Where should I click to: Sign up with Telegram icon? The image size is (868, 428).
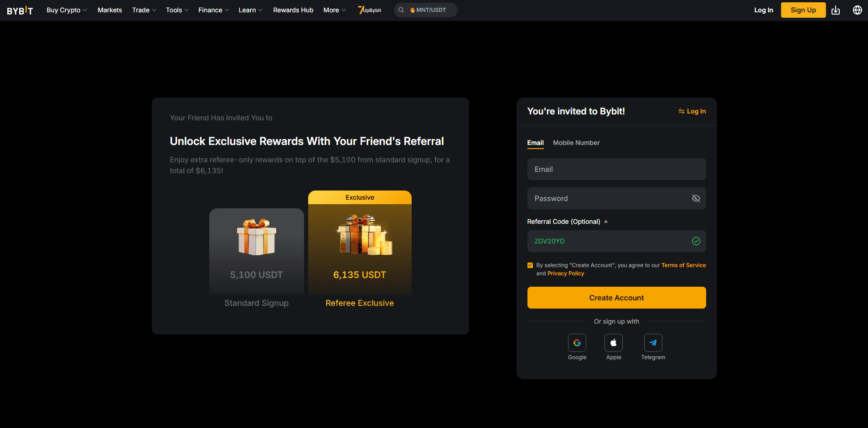click(x=653, y=343)
